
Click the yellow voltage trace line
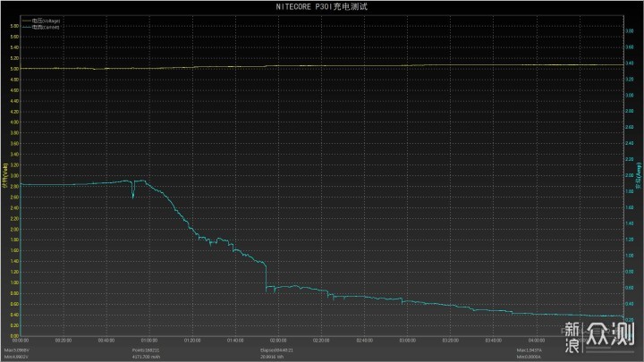(x=322, y=66)
